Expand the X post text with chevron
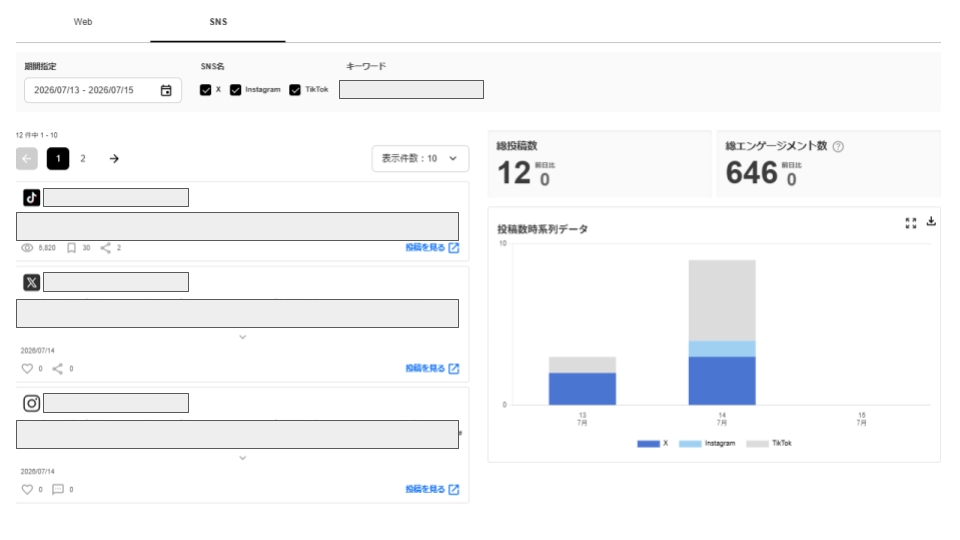 click(242, 337)
